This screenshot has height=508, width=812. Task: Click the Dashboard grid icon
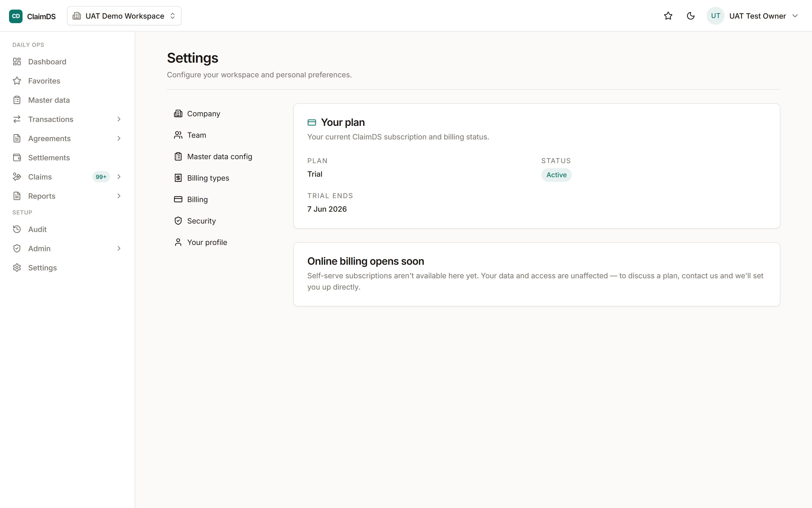pos(17,62)
